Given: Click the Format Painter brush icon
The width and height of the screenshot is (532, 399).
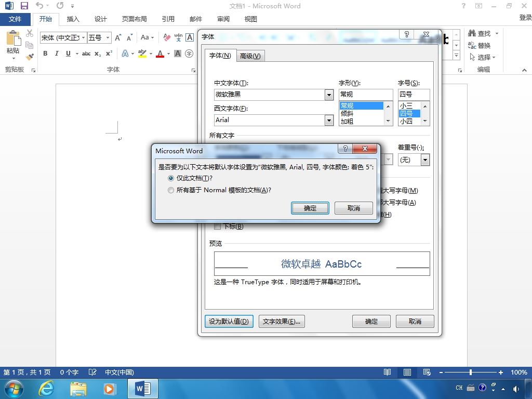Looking at the screenshot, I should click(x=30, y=57).
